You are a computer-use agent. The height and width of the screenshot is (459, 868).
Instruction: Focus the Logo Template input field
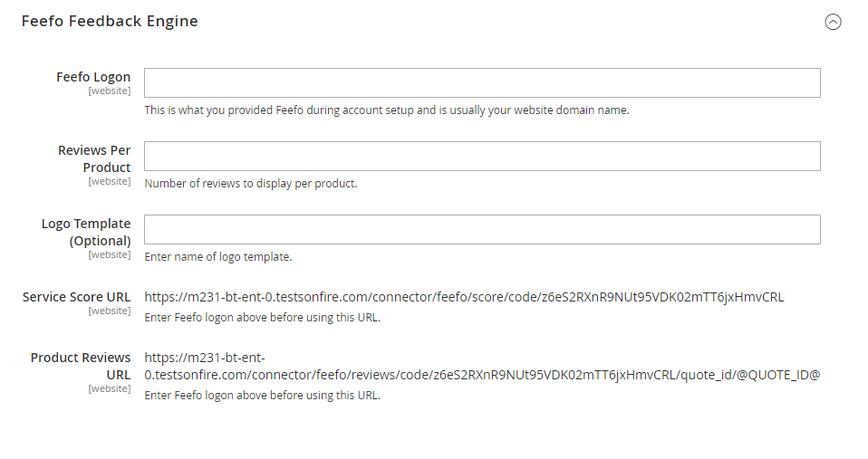[x=482, y=230]
